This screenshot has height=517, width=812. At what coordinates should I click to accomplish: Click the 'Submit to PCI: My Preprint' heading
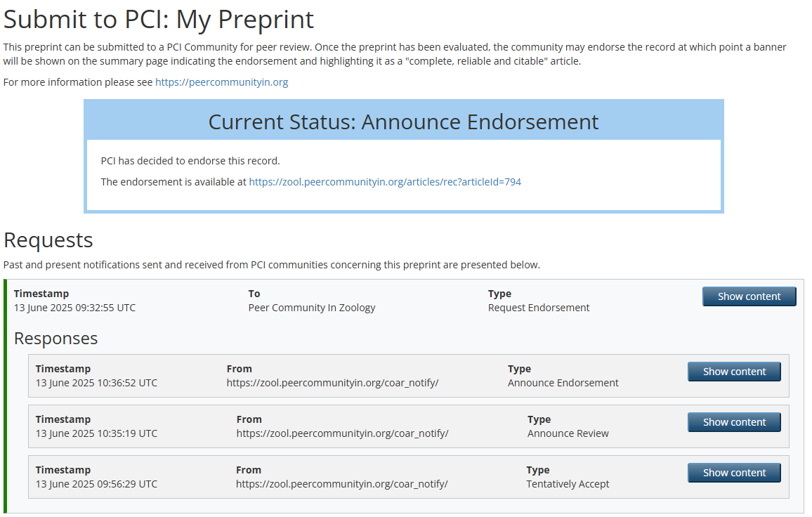coord(159,20)
